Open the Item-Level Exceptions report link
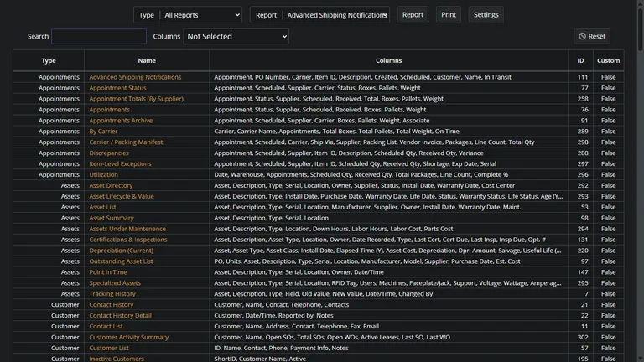The height and width of the screenshot is (362, 644). coord(121,163)
